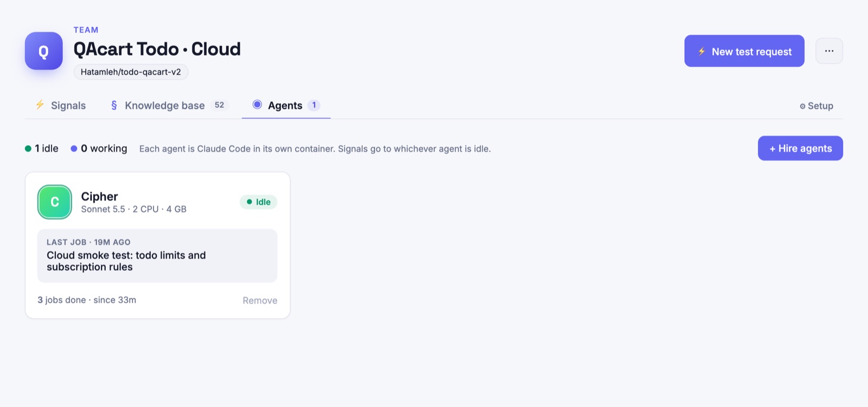Click the green Cipher agent avatar
The width and height of the screenshot is (868, 407).
[55, 202]
